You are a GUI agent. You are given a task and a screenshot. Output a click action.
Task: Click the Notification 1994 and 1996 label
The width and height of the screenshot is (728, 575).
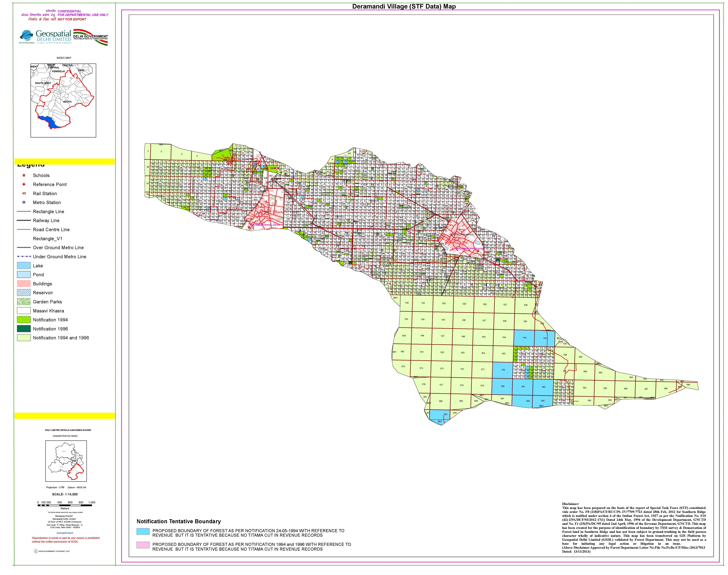click(x=61, y=338)
